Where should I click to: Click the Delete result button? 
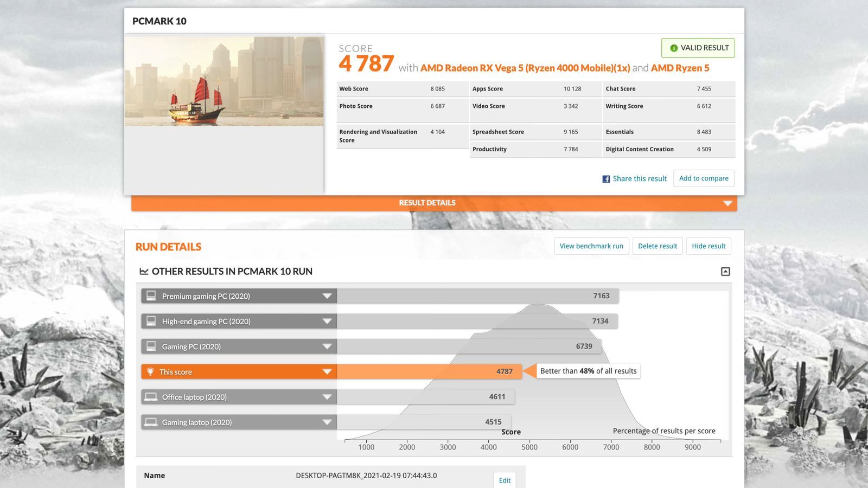point(658,246)
